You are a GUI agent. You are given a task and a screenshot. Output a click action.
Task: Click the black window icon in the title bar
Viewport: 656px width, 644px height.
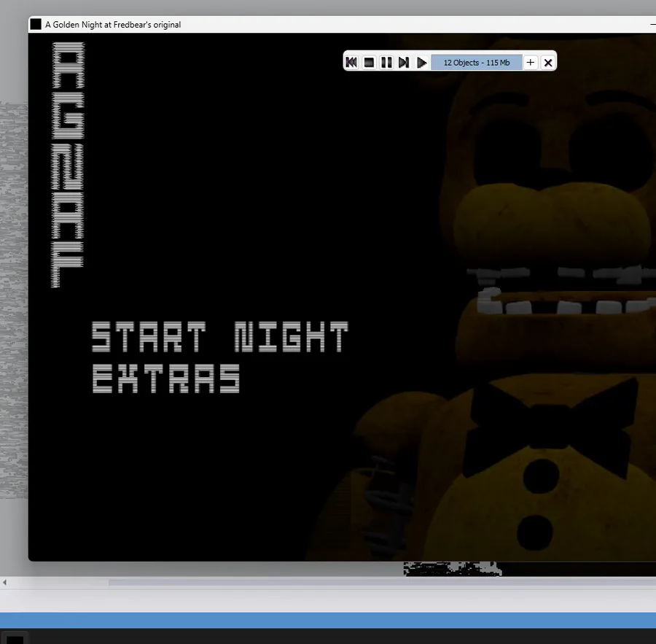point(36,24)
